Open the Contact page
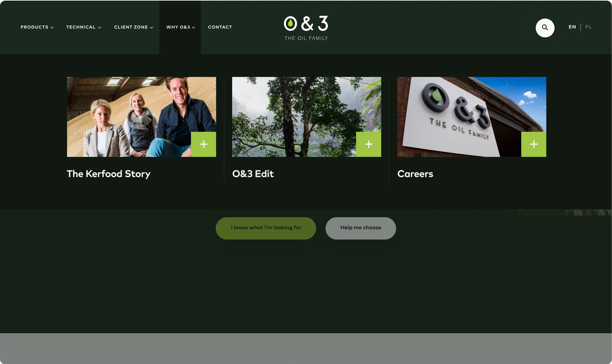612x364 pixels. tap(220, 27)
